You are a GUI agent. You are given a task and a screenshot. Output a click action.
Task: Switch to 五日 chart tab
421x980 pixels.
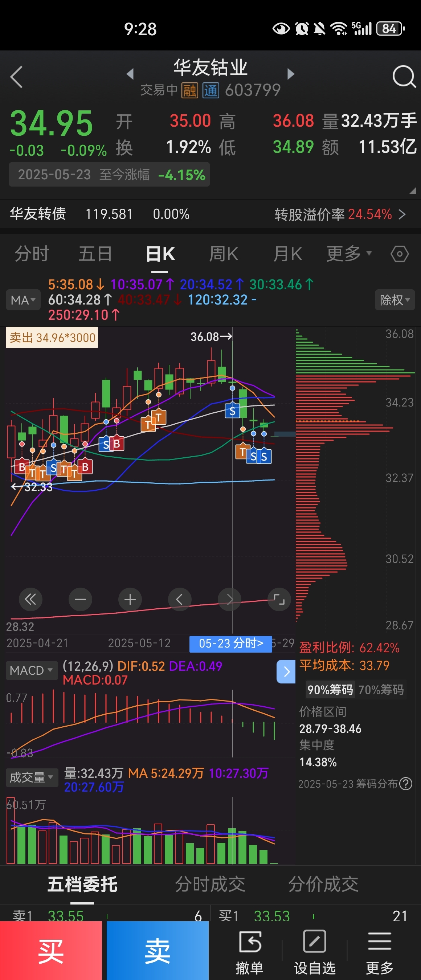tap(95, 254)
